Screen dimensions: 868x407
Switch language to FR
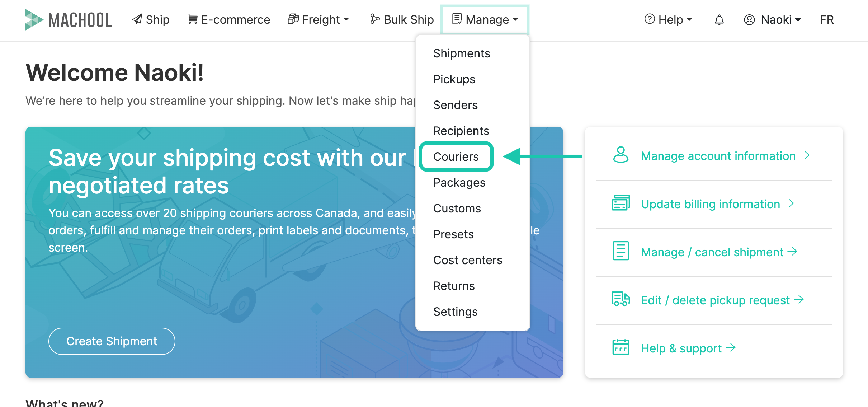(827, 19)
